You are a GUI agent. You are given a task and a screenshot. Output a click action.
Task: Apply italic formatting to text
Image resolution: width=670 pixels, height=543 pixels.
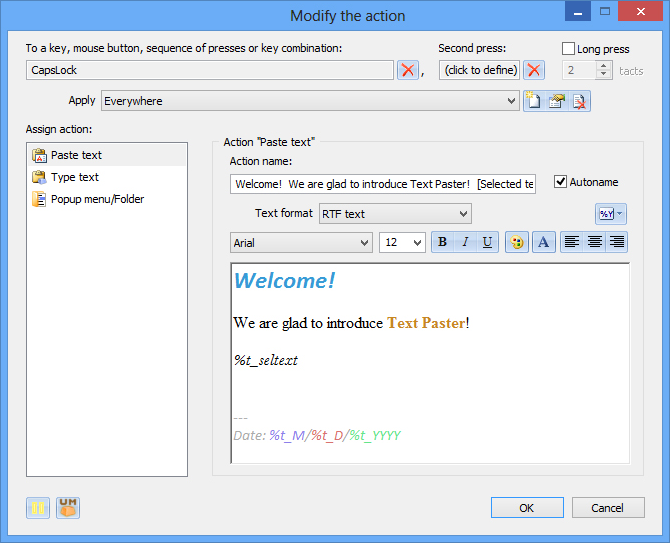coord(465,242)
